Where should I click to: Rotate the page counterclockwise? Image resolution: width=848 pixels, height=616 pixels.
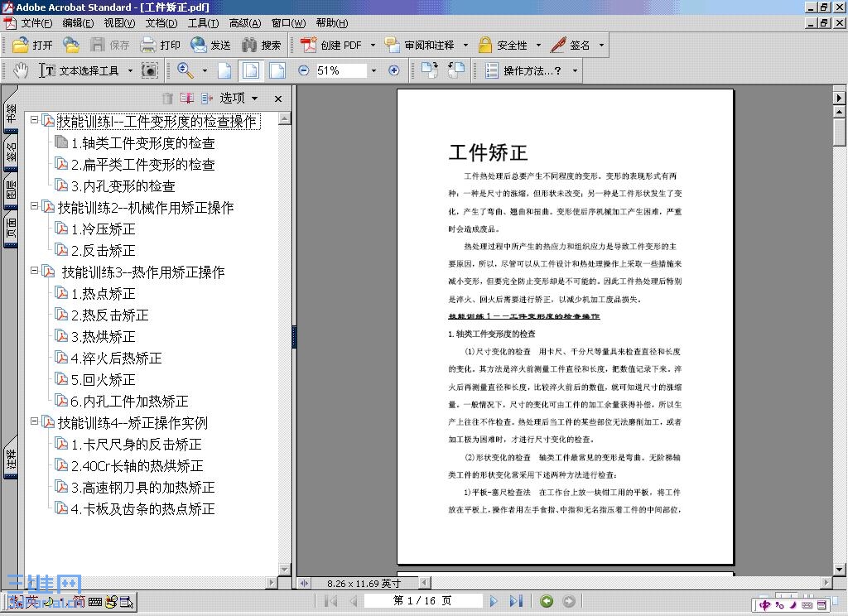point(456,70)
